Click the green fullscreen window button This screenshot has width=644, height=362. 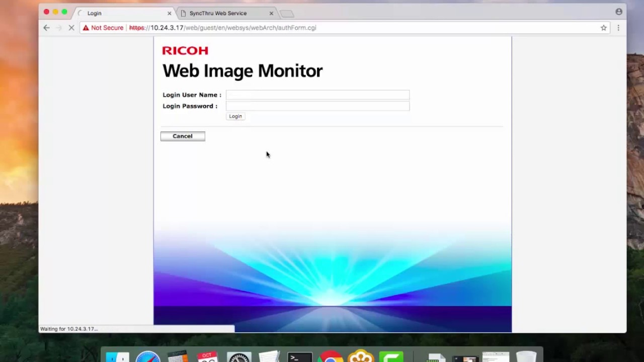coord(64,12)
